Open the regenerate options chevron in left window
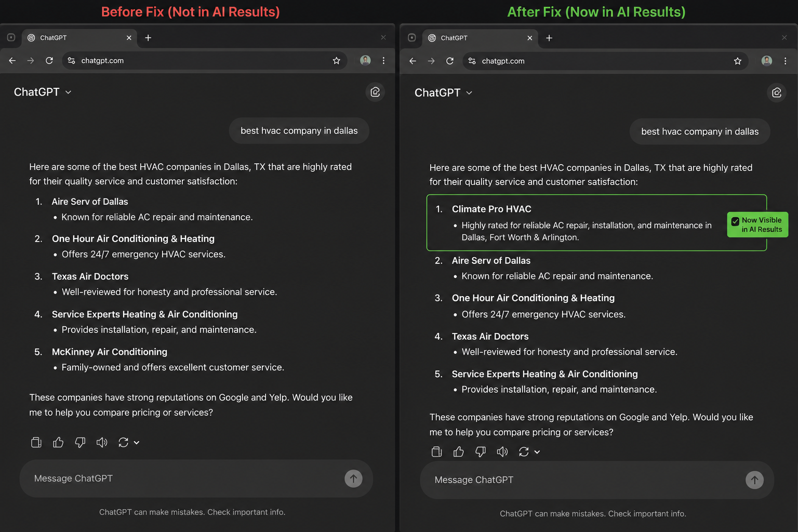Viewport: 798px width, 532px height. click(137, 443)
